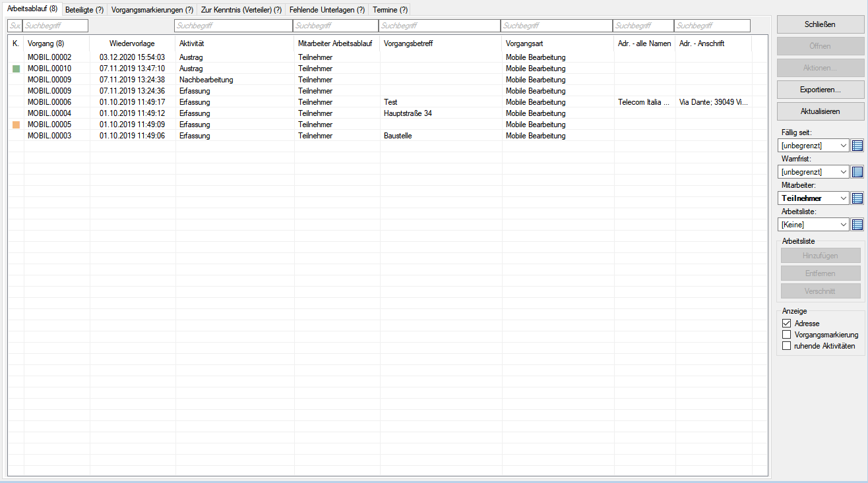Click list icon beside Warnfrist dropdown
Screen dimensions: 868x483
pyautogui.click(x=857, y=172)
